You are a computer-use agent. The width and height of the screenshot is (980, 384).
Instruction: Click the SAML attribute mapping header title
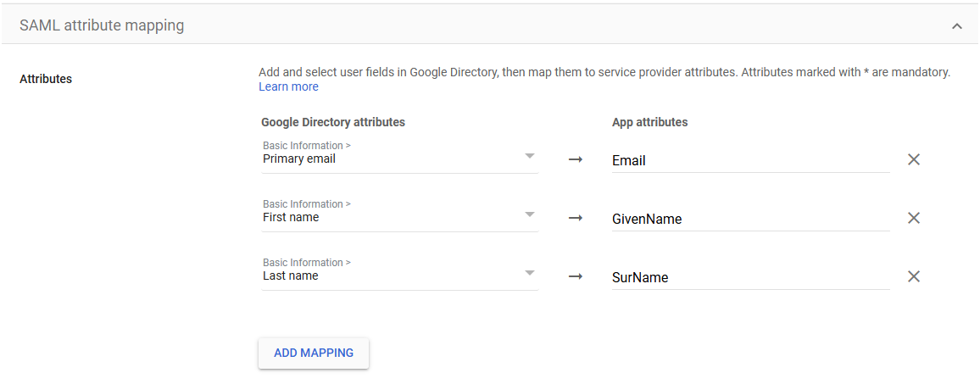coord(102,25)
